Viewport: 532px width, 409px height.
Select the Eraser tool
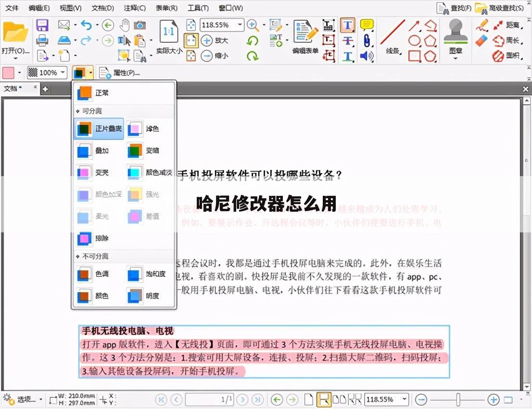point(482,40)
